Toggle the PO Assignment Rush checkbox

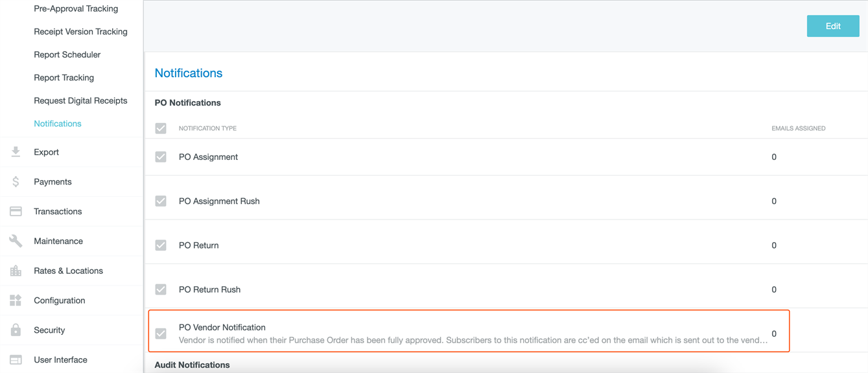[x=161, y=201]
